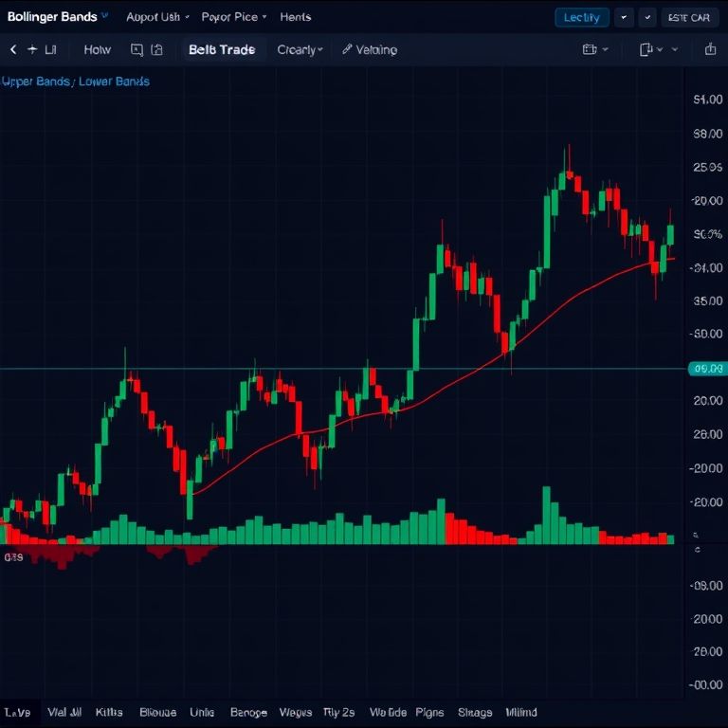The width and height of the screenshot is (728, 728).
Task: Click the layout panel icon in toolbar
Action: (646, 49)
